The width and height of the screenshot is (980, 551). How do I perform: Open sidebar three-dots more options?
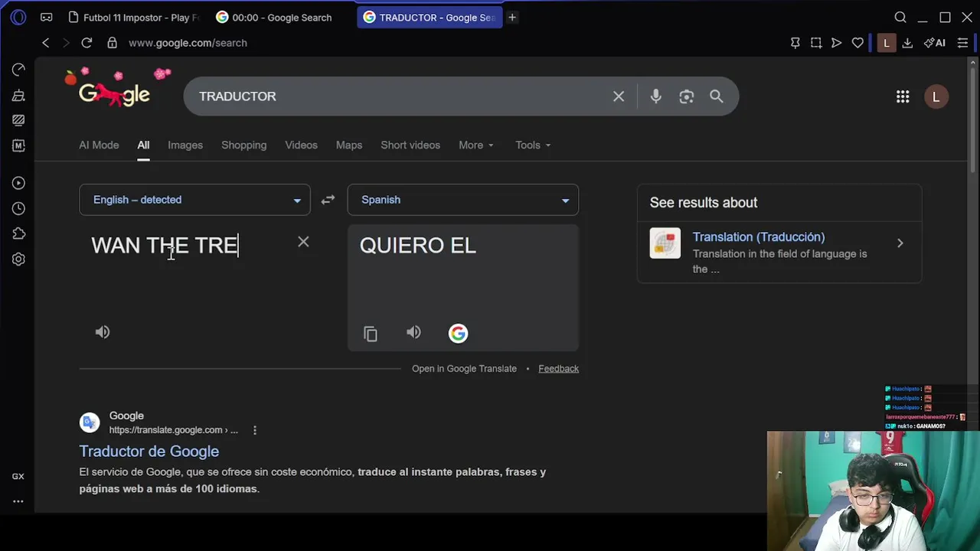pos(18,501)
